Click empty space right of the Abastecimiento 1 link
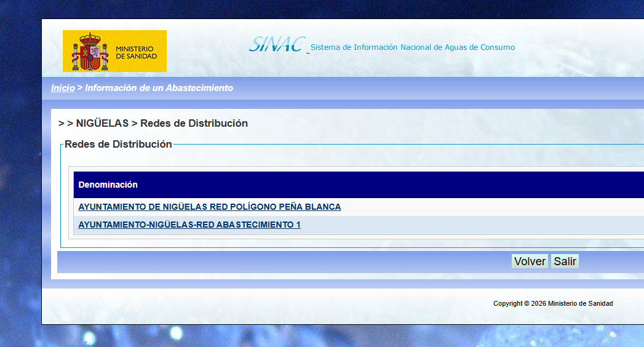Viewport: 644px width, 347px height. [x=472, y=225]
